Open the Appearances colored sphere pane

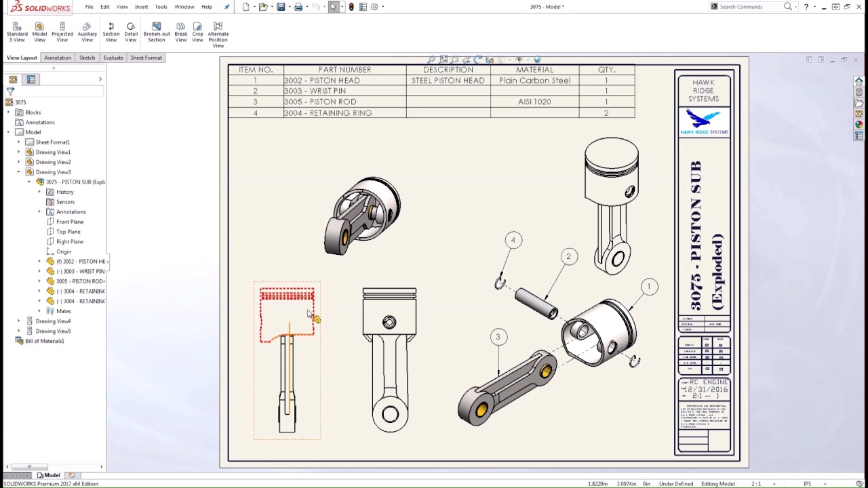(859, 125)
